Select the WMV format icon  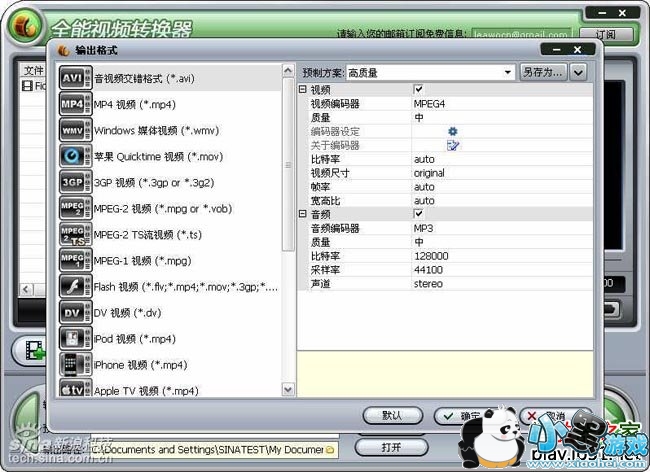(x=75, y=130)
